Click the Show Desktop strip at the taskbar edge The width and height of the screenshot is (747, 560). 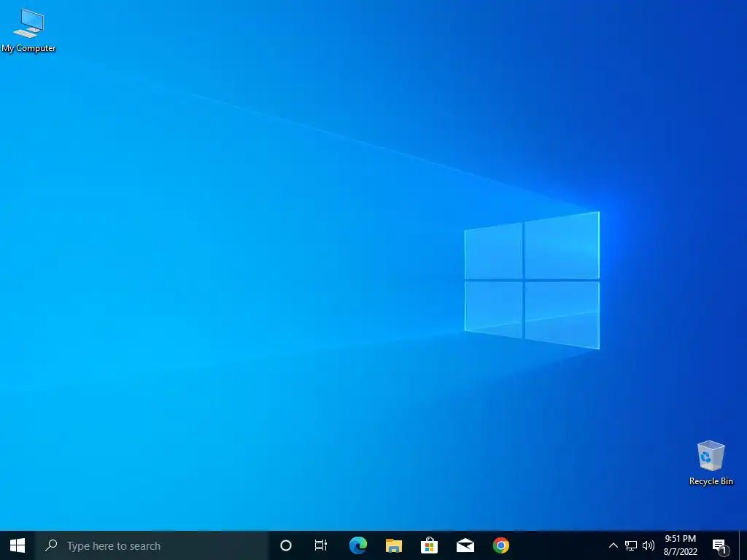point(743,545)
